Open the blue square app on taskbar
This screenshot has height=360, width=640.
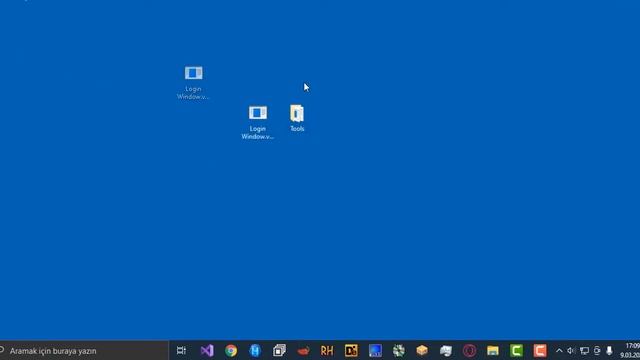375,350
